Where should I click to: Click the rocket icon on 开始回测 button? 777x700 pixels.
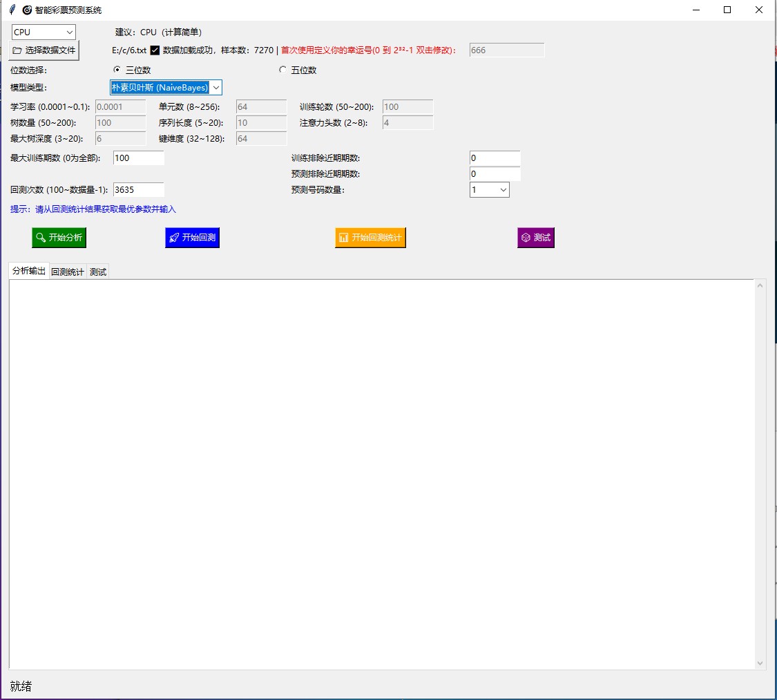(174, 238)
